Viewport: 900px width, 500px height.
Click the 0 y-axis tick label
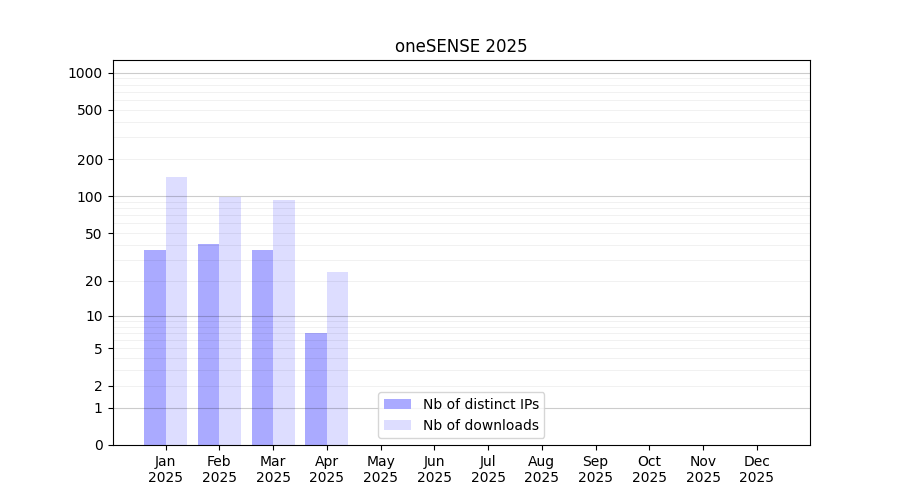pyautogui.click(x=99, y=445)
